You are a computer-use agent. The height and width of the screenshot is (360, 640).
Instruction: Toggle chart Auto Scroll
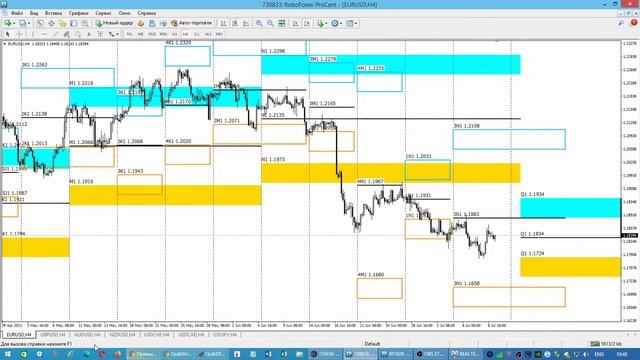click(296, 23)
